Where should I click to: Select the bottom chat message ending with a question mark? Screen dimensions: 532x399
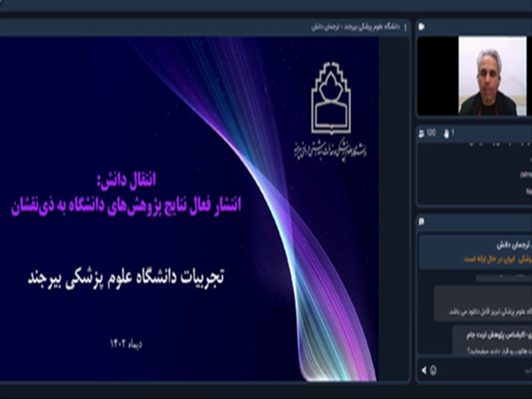click(x=492, y=340)
